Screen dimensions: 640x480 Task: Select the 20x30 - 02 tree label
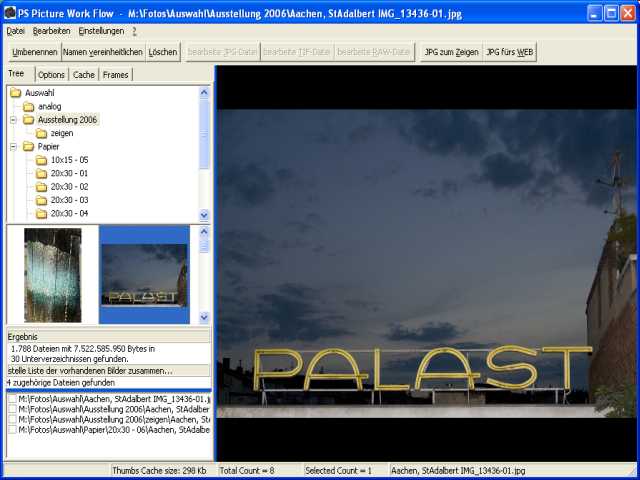click(x=69, y=187)
